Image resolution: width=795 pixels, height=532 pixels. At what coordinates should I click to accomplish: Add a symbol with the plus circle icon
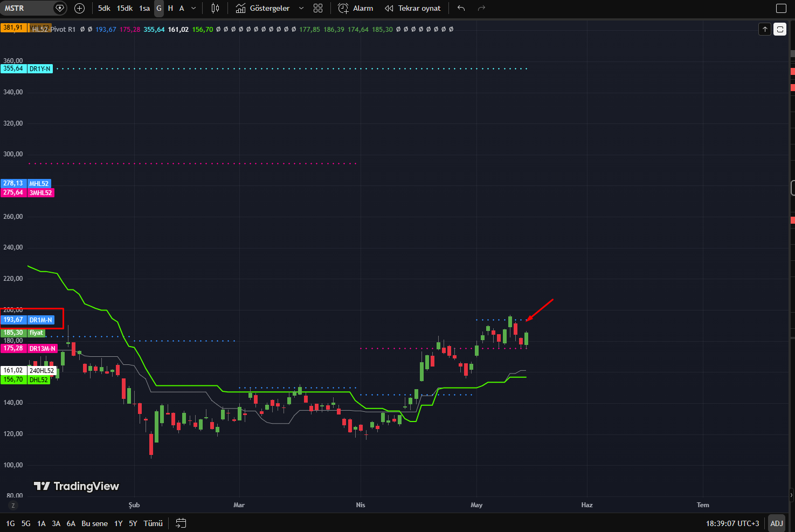pyautogui.click(x=79, y=8)
